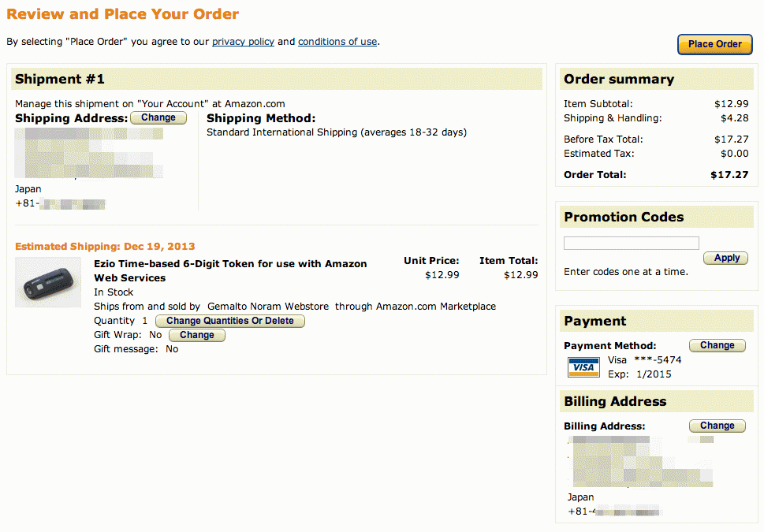Select the Order Total amount

pos(729,175)
